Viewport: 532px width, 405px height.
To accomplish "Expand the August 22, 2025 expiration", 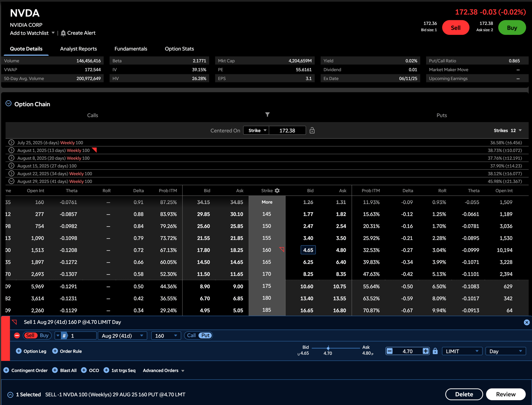I will [11, 173].
